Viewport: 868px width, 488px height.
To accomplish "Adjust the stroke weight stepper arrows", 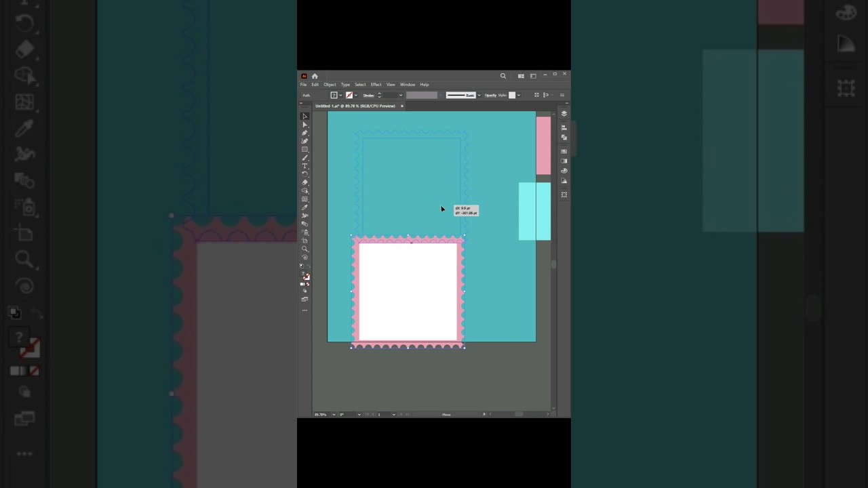I will click(379, 95).
